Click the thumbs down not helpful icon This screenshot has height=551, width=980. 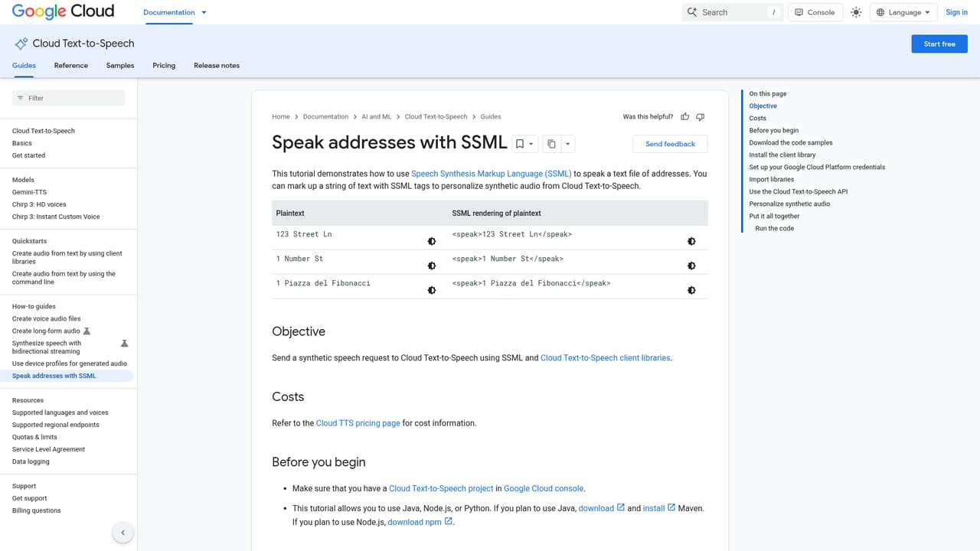tap(700, 117)
